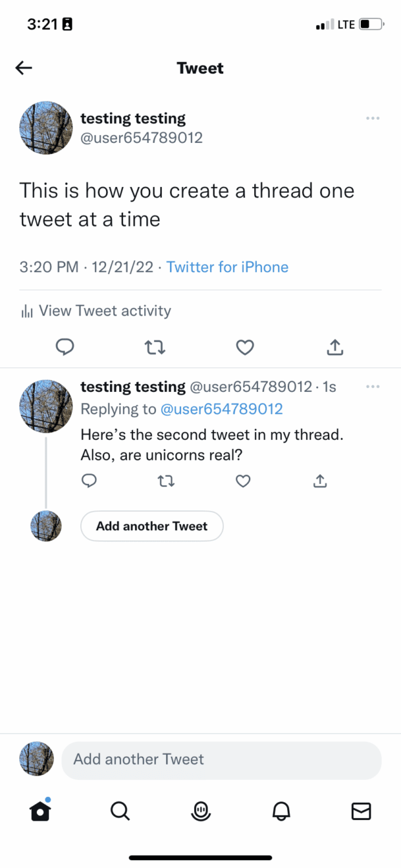Tap the Twitter for iPhone source link
This screenshot has height=868, width=401.
point(227,266)
